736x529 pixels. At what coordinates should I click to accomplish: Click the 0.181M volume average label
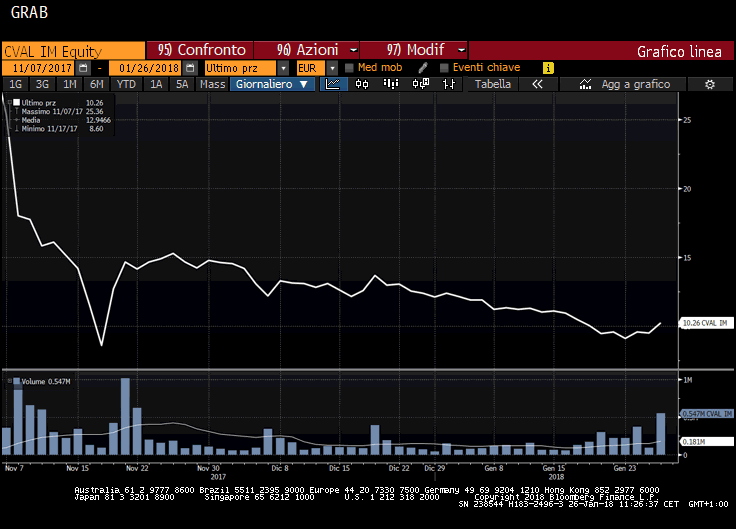(707, 441)
